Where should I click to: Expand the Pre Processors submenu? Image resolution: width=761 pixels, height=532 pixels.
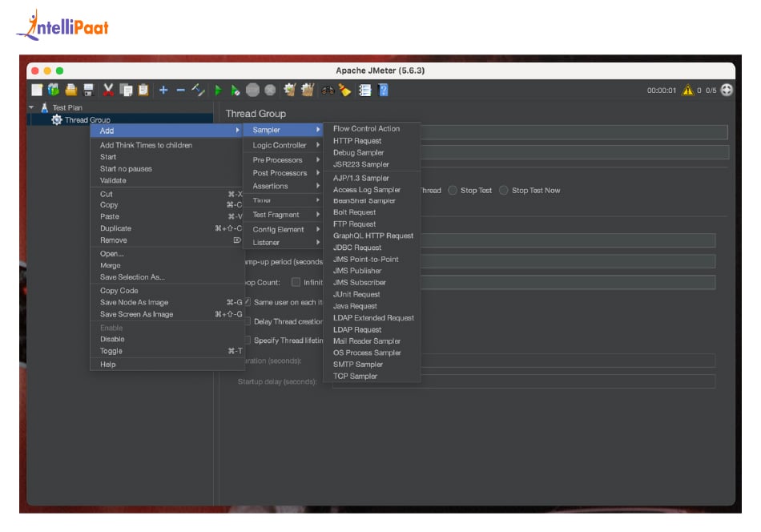point(283,159)
